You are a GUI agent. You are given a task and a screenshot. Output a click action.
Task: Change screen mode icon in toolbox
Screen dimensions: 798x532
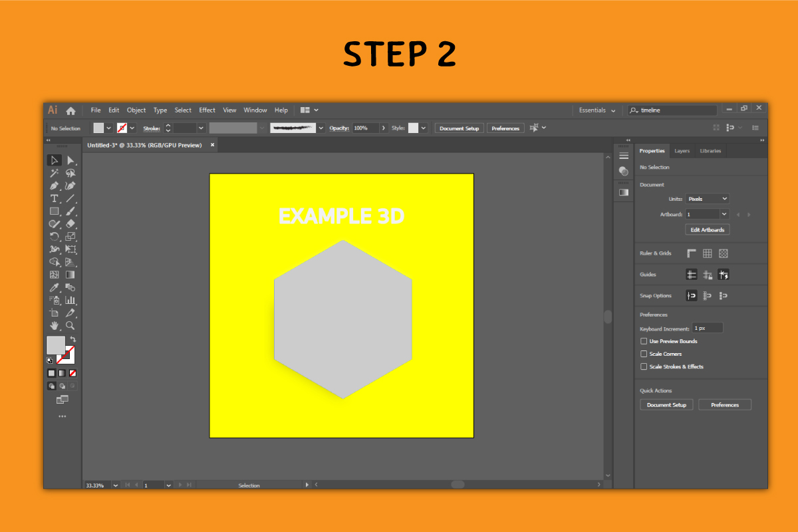coord(63,400)
